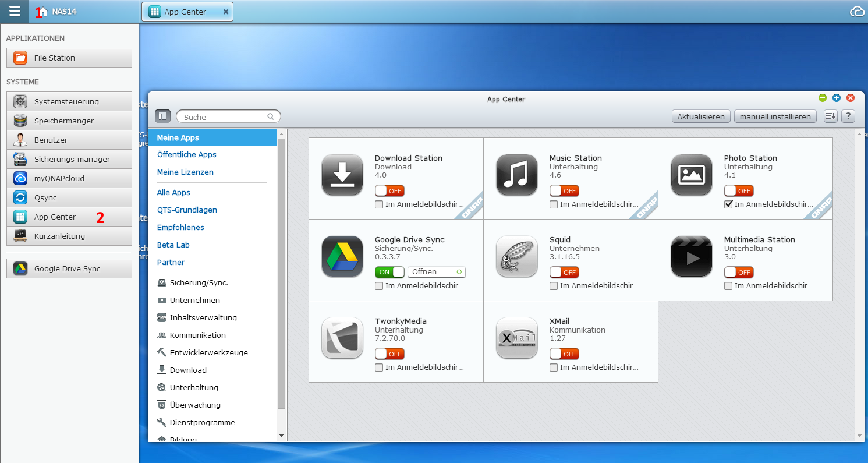Click the Aktualisieren button
The image size is (868, 463).
coord(701,116)
